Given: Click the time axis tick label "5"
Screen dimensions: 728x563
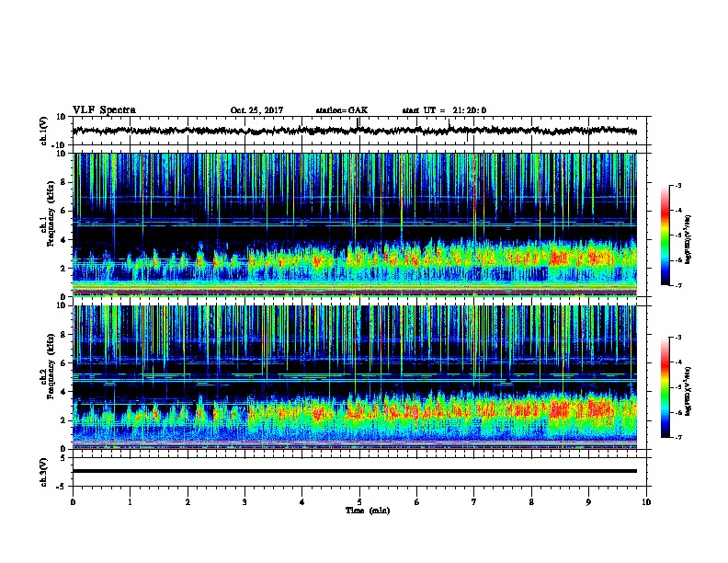Looking at the screenshot, I should click(359, 502).
